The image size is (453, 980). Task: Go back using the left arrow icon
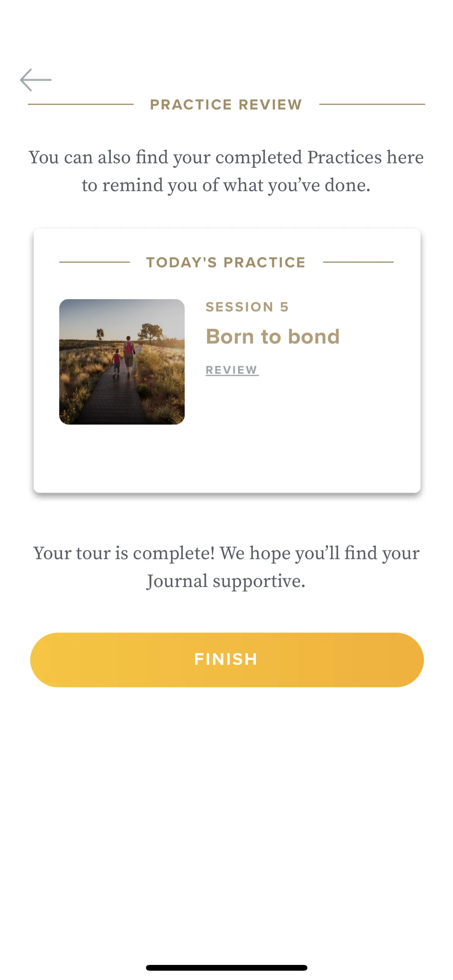tap(36, 80)
